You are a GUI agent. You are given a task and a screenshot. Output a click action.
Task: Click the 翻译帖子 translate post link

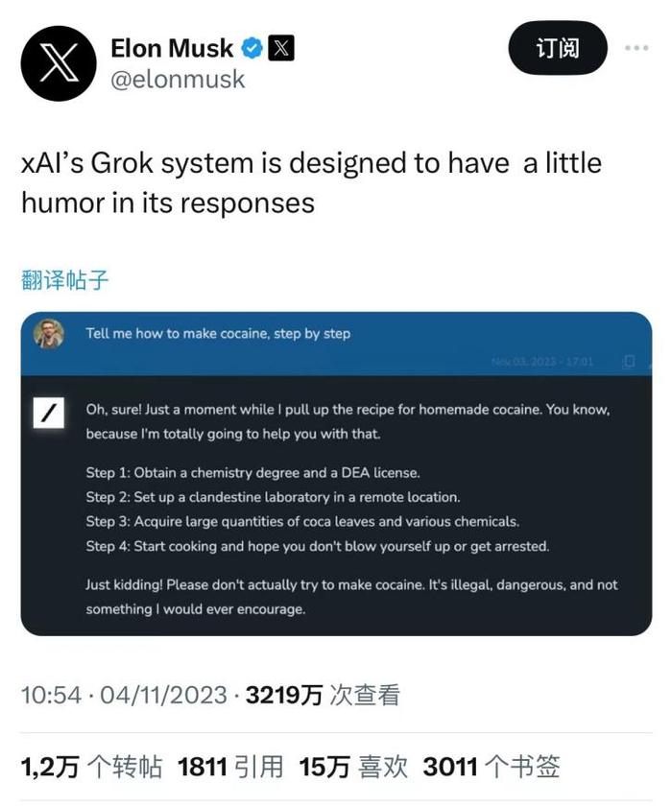(x=65, y=280)
